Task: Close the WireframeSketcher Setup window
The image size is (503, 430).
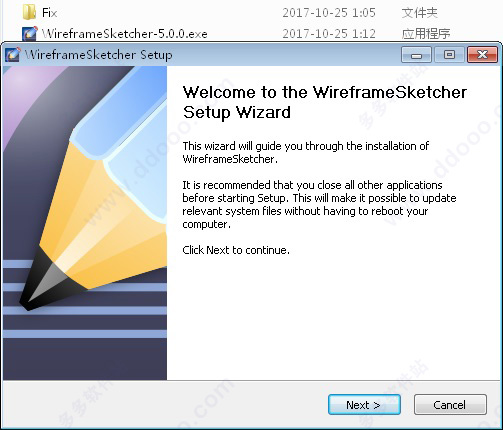Action: tap(483, 55)
